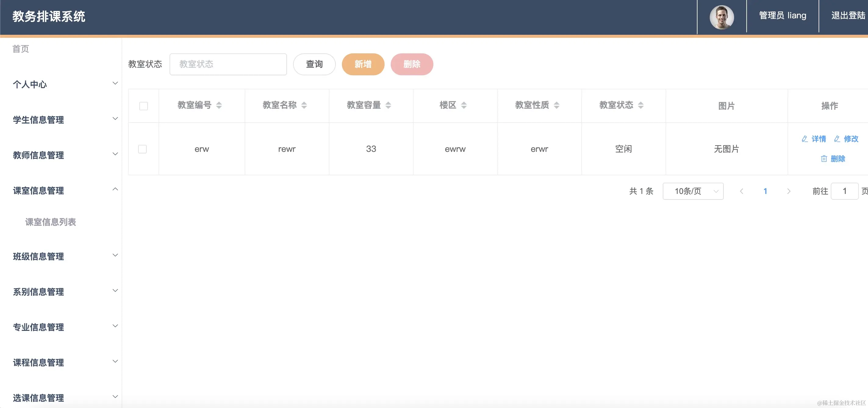The image size is (868, 408).
Task: Go to previous page with left arrow
Action: [x=742, y=191]
